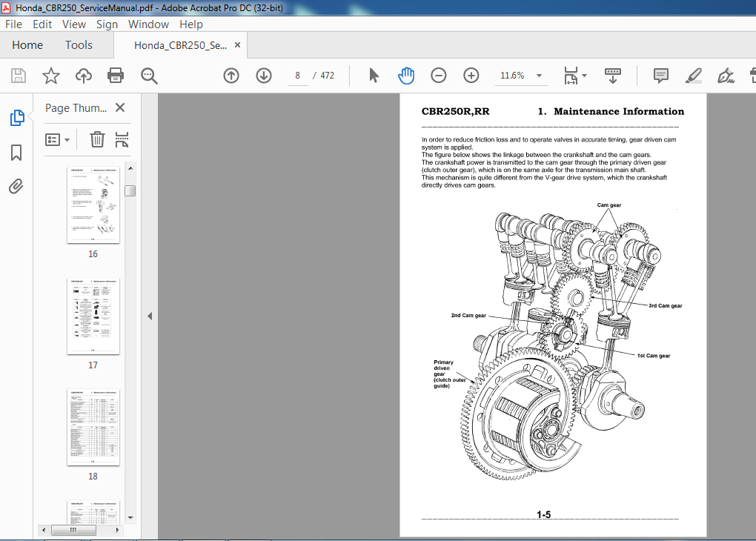756x541 pixels.
Task: Open the Window menu
Action: click(148, 24)
